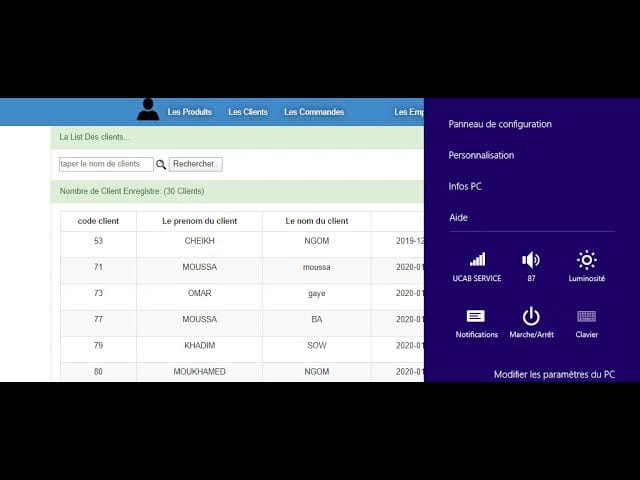
Task: Click the Rechercher button
Action: tap(196, 164)
